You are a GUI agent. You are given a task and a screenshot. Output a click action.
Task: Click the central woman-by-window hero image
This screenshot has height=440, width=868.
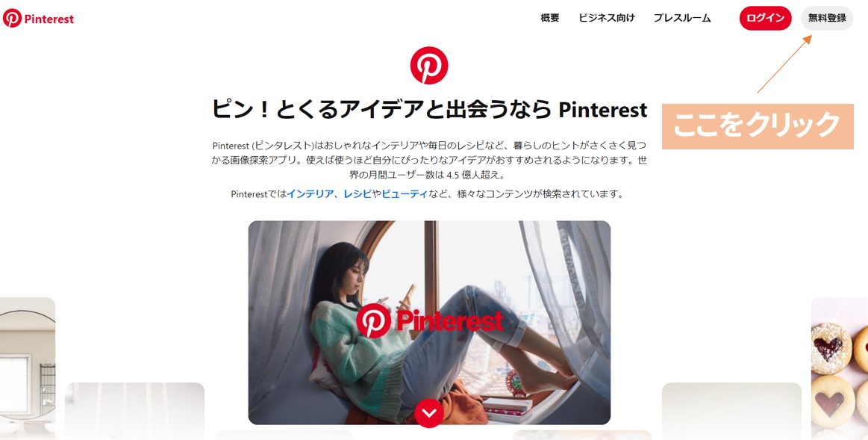pos(429,323)
